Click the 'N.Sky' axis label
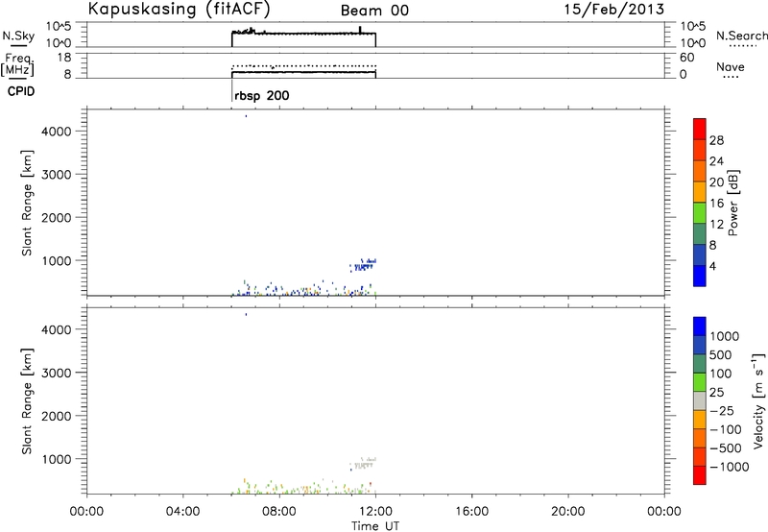The image size is (768, 532). pos(18,36)
